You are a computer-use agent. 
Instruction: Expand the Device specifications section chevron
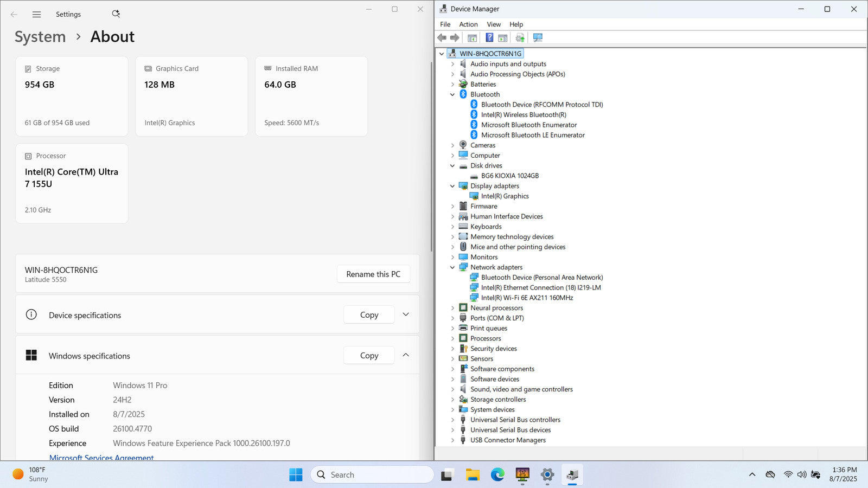pyautogui.click(x=406, y=315)
